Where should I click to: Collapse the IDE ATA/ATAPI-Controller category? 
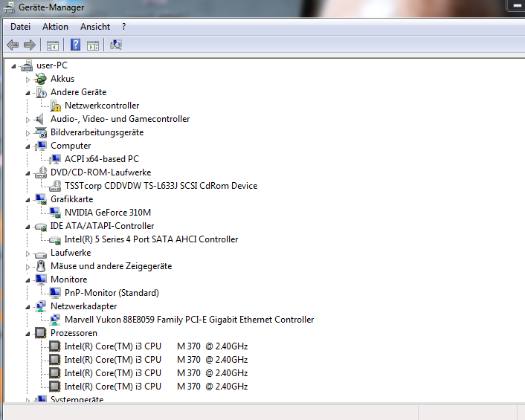pyautogui.click(x=28, y=227)
